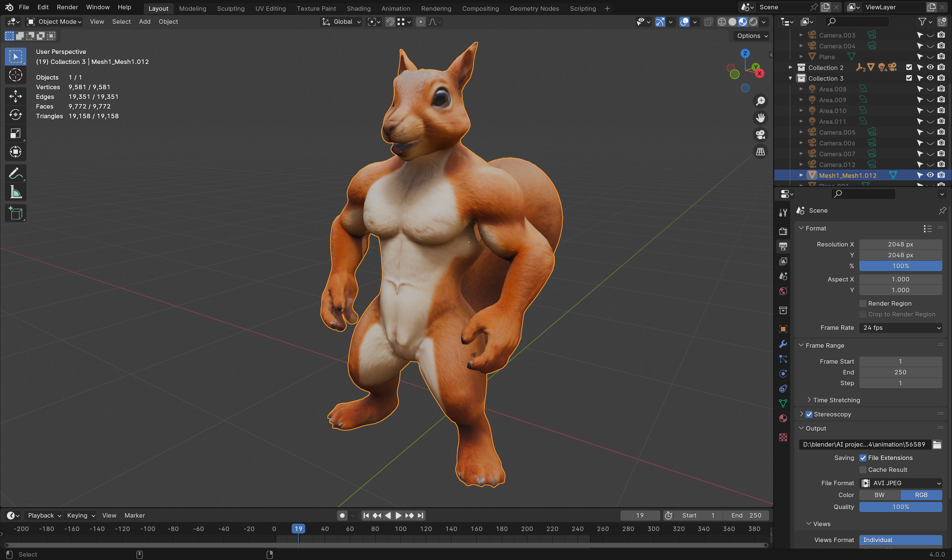This screenshot has height=560, width=952.
Task: Browse output folder icon
Action: coord(937,445)
